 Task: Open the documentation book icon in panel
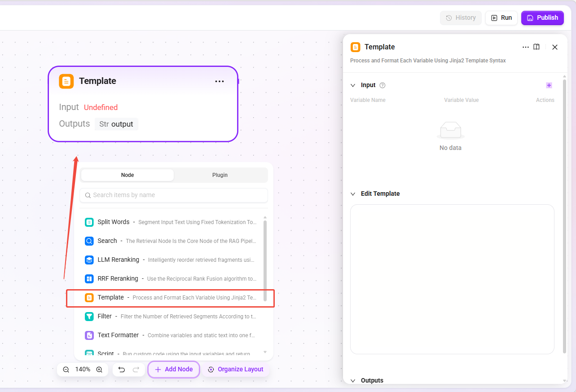click(x=536, y=47)
